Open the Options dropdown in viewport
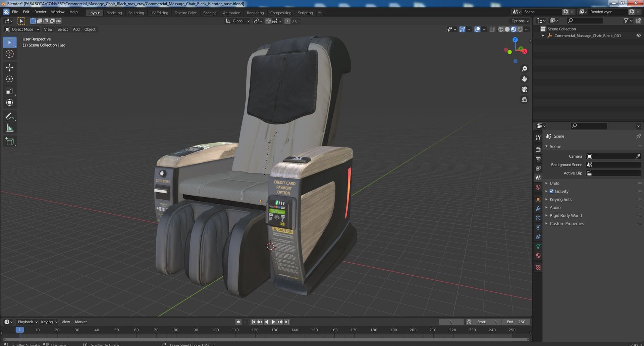This screenshot has width=644, height=346. click(520, 21)
